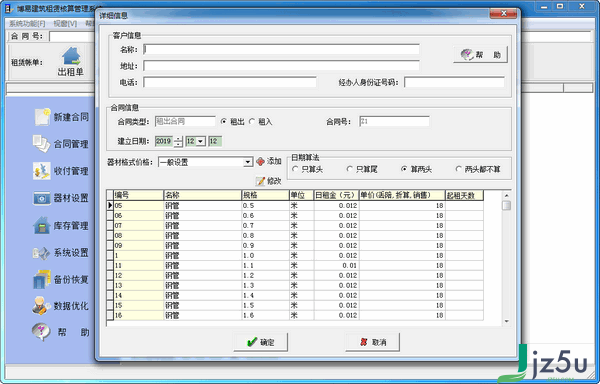
Task: Expand the 器材格式价格 dropdown
Action: click(248, 162)
